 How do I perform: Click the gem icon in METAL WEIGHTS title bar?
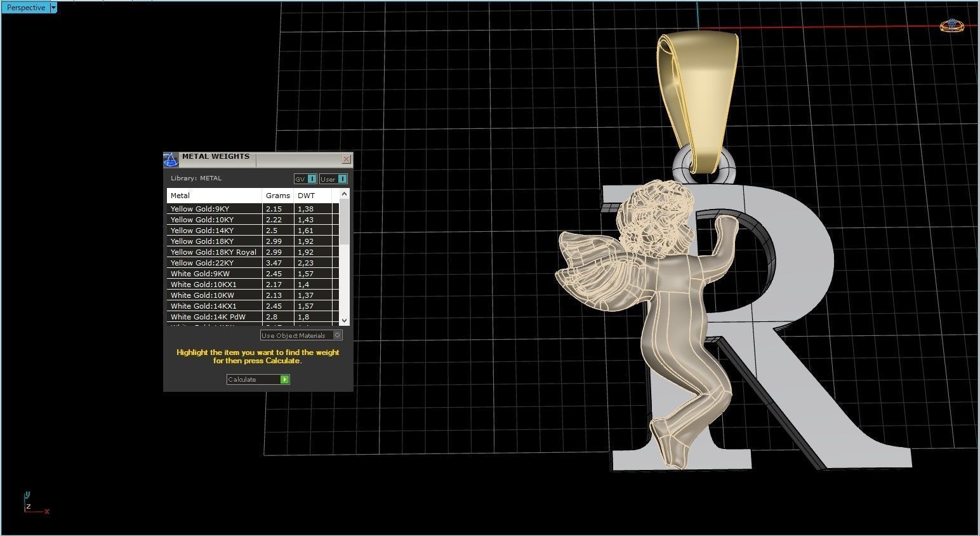pos(170,159)
